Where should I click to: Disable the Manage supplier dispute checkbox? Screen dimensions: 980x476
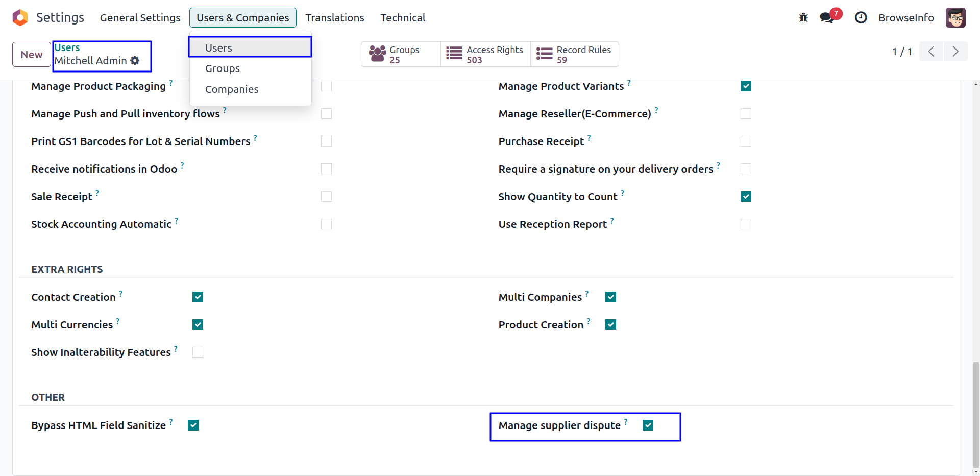(x=648, y=425)
